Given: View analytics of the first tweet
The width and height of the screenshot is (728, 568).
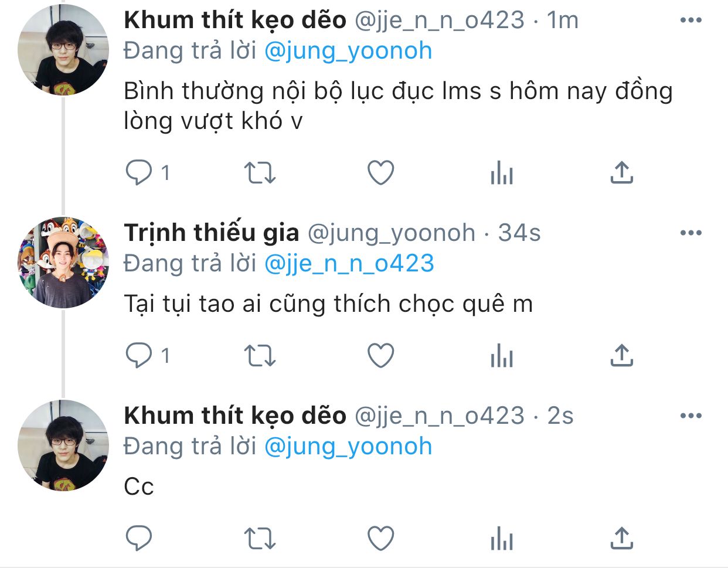Looking at the screenshot, I should point(502,173).
